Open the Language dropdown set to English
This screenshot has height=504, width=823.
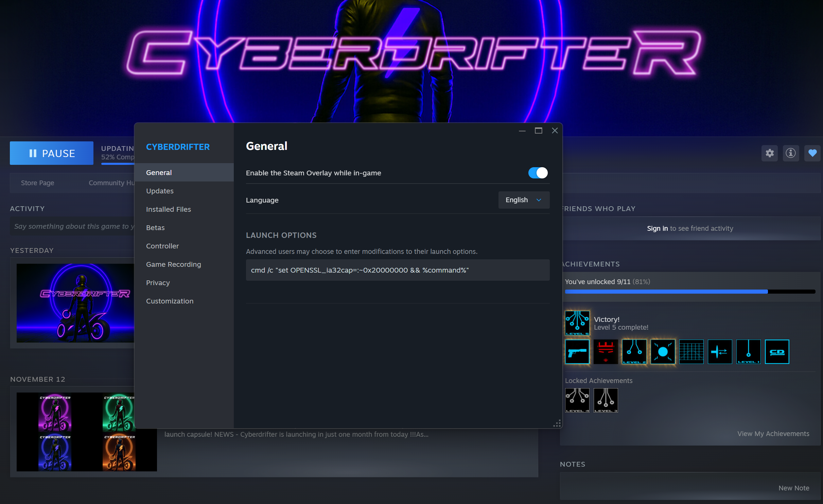point(524,200)
